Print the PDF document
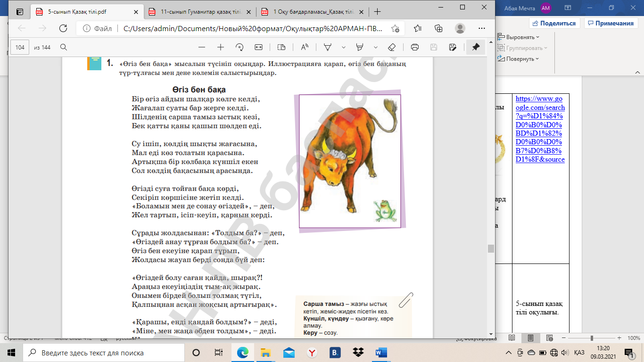This screenshot has height=362, width=644. click(415, 47)
